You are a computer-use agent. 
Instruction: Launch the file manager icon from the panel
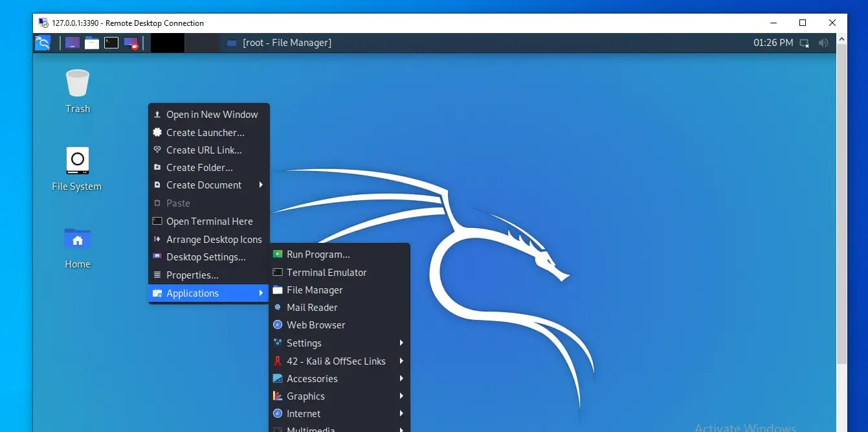[91, 42]
